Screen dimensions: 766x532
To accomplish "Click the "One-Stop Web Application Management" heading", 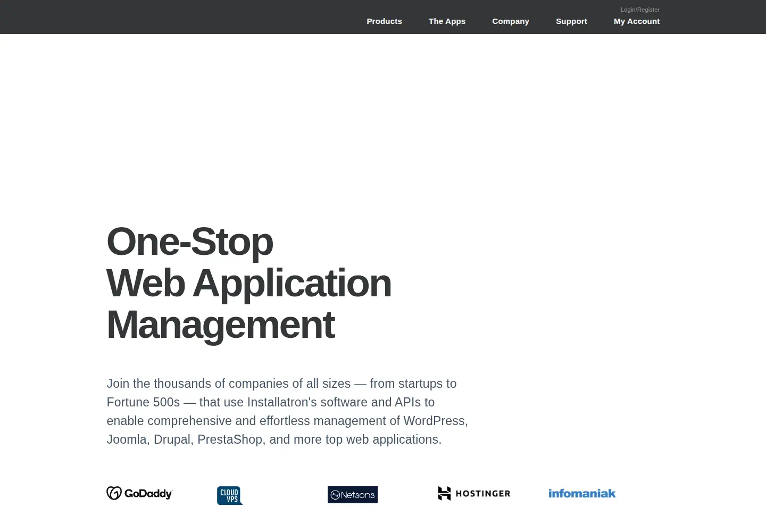I will (x=249, y=283).
